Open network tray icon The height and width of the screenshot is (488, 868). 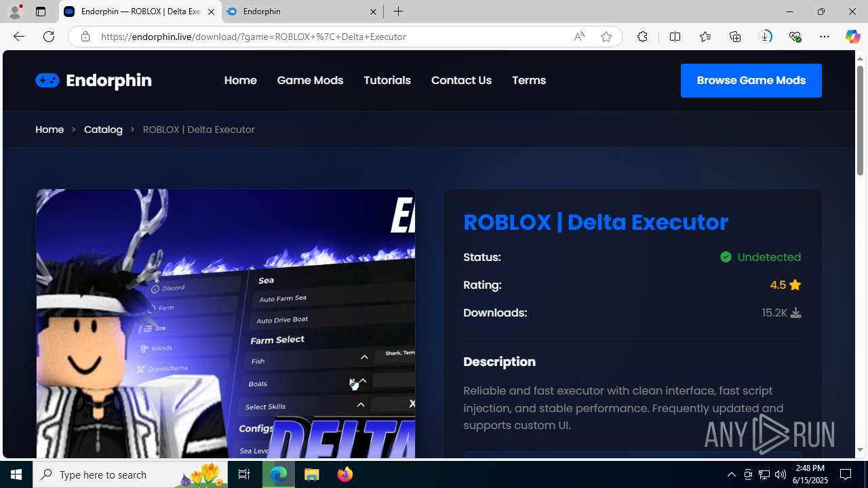[764, 474]
